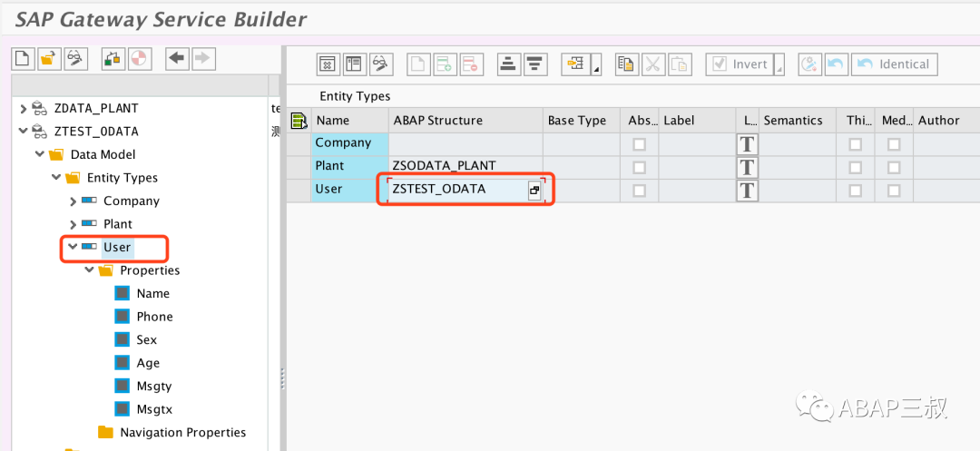Collapse the ZTEST_ODATA project node
The height and width of the screenshot is (451, 980).
tap(24, 132)
